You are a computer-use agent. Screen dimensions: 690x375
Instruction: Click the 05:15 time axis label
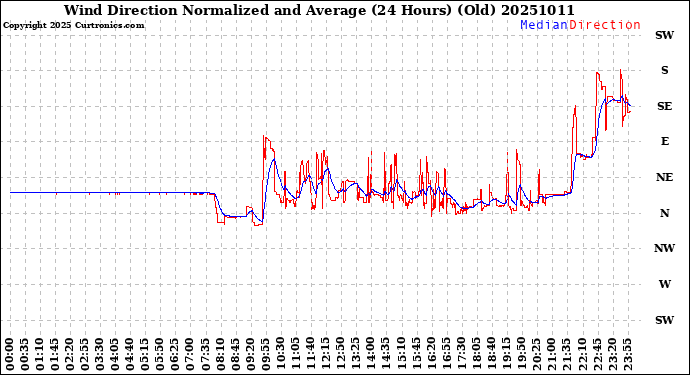pyautogui.click(x=145, y=354)
